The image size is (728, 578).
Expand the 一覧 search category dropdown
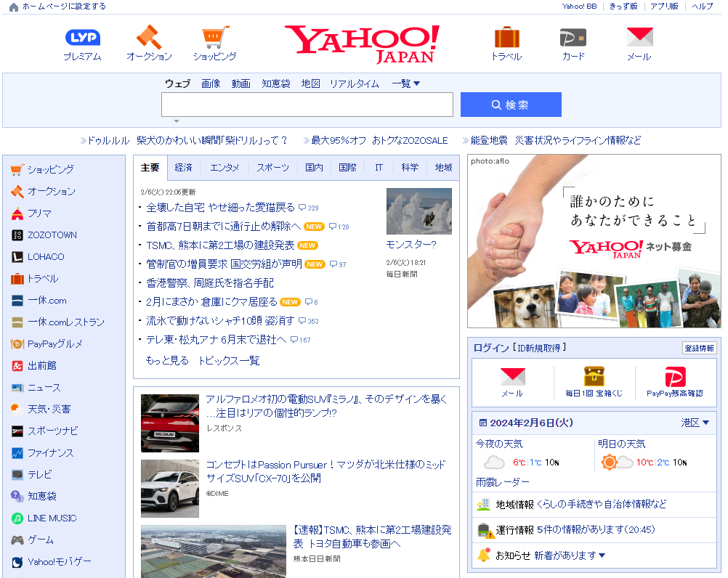point(406,84)
